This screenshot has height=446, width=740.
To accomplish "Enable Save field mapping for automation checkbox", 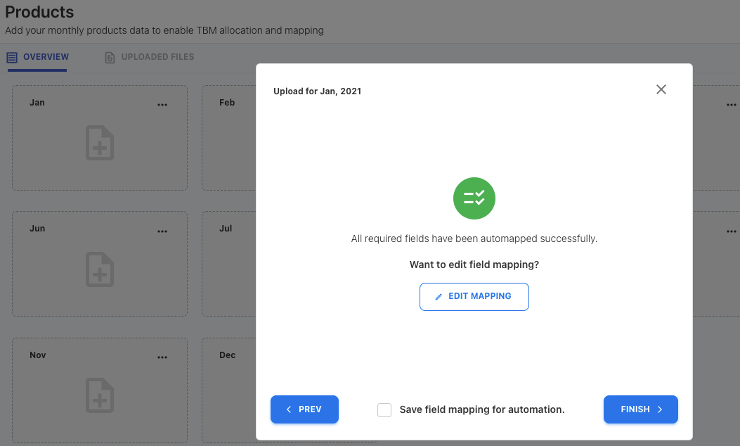I will point(384,410).
